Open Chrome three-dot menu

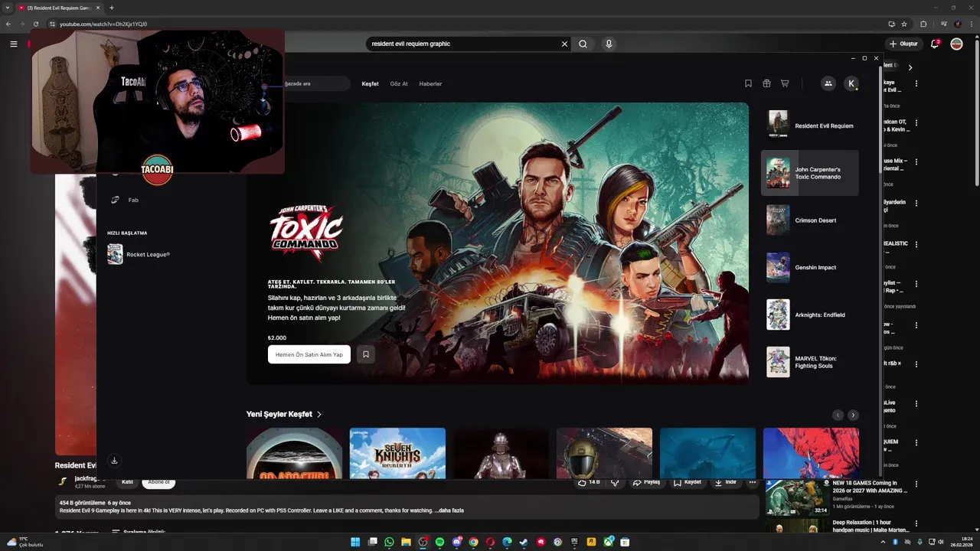[972, 24]
